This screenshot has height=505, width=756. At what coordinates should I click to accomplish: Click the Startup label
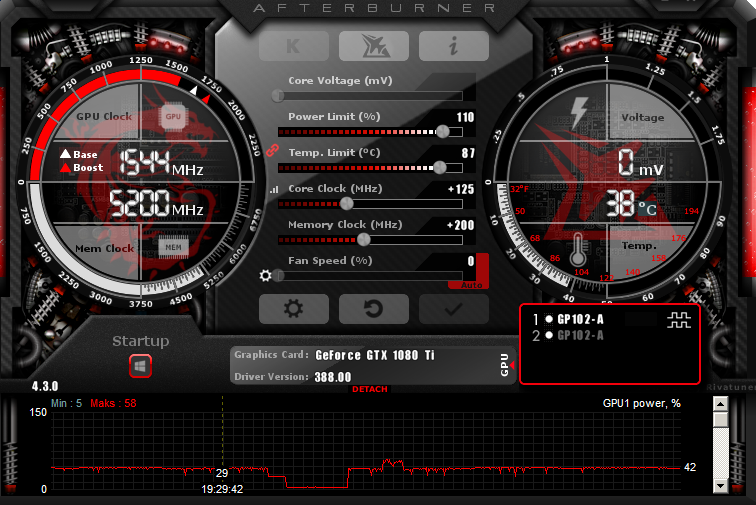tap(141, 341)
